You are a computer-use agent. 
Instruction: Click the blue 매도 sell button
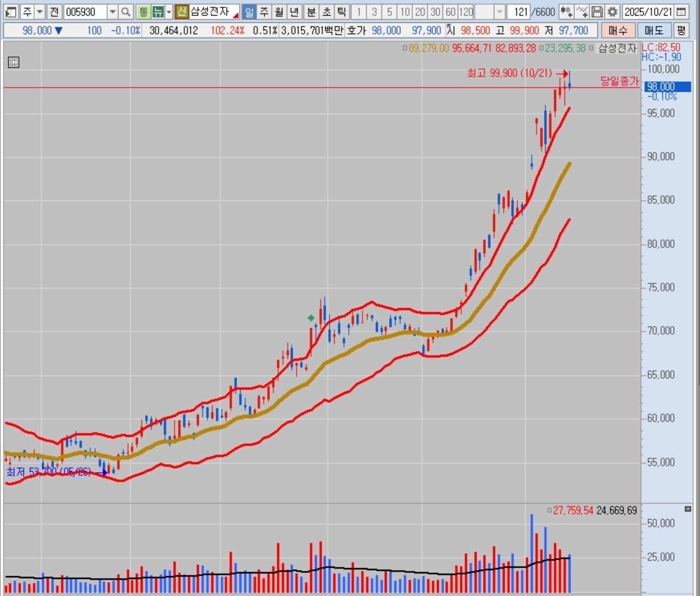coord(654,30)
